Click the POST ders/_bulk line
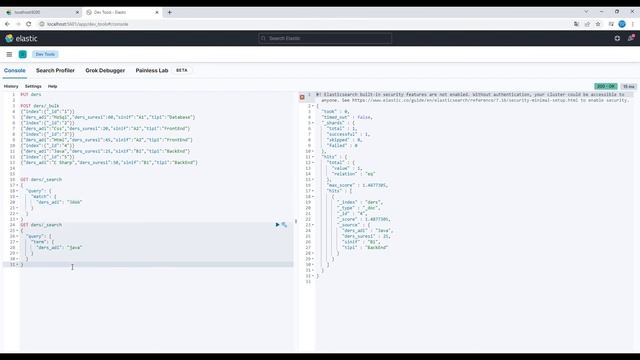The width and height of the screenshot is (640, 360). 40,106
